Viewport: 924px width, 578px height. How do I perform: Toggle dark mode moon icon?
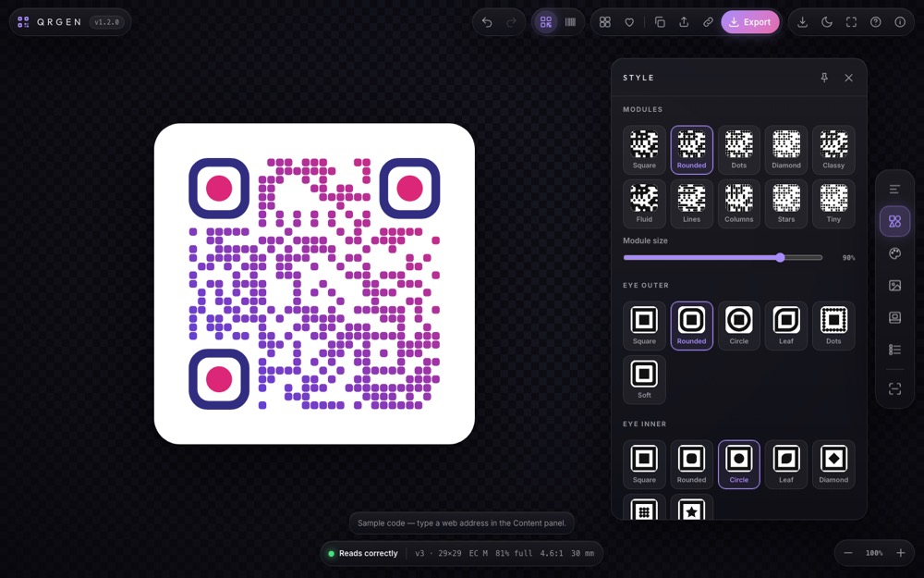(827, 22)
